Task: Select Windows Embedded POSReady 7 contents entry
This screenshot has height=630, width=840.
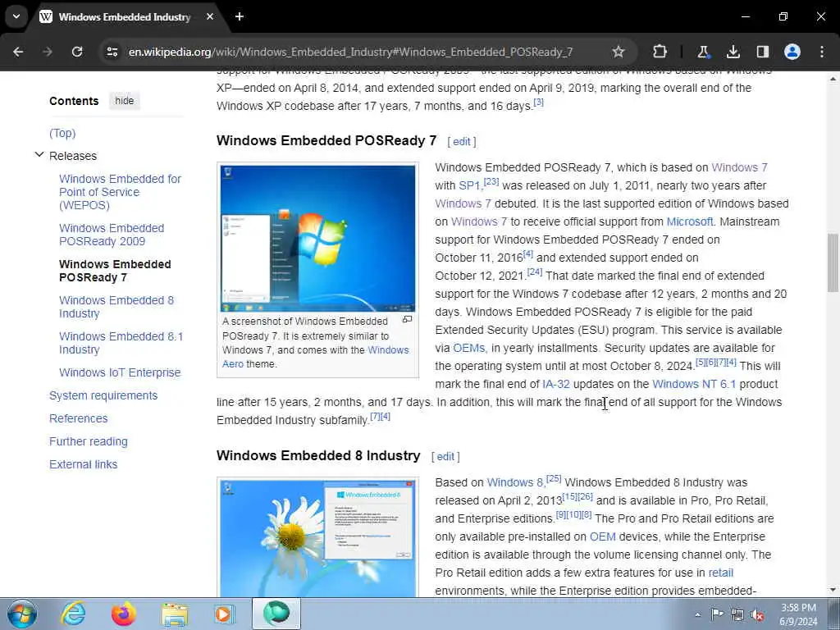Action: [x=115, y=271]
